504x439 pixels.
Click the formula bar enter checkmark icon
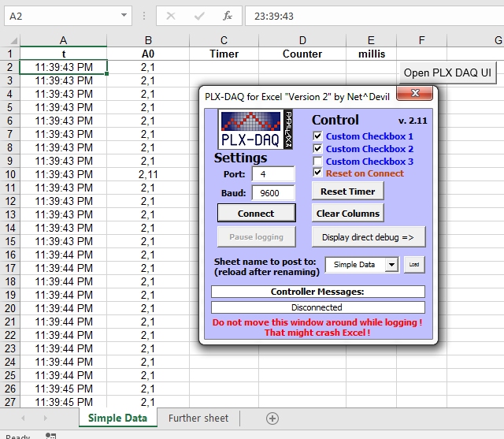click(199, 16)
